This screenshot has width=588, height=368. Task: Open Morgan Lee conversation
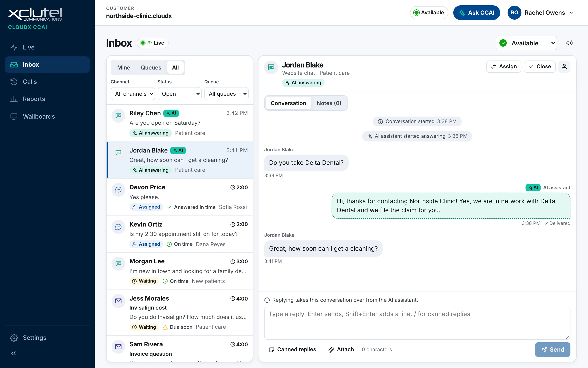tap(180, 271)
